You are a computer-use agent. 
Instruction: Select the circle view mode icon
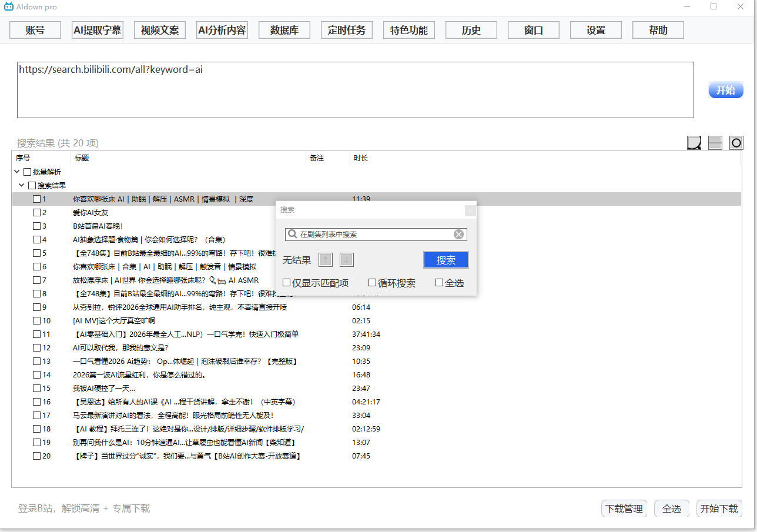pos(736,142)
